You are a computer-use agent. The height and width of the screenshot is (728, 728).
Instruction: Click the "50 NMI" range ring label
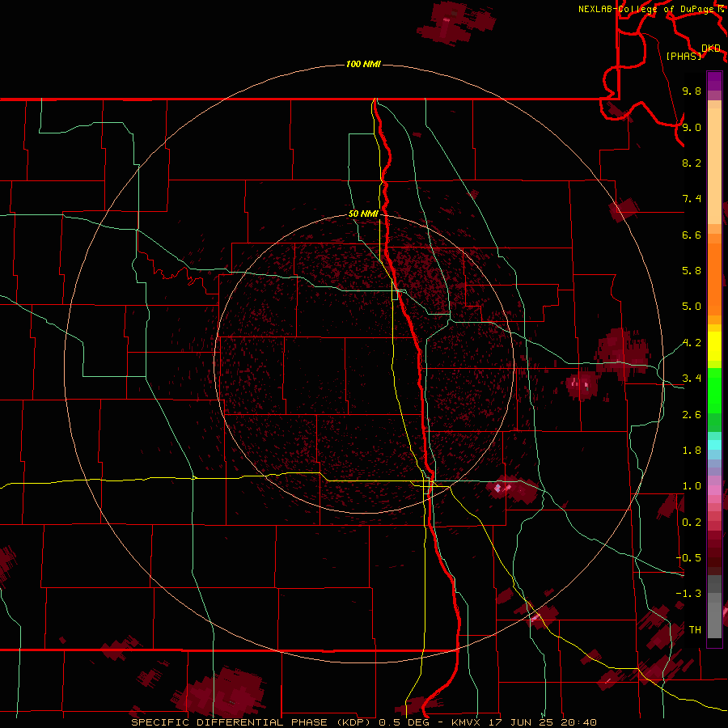pos(363,214)
